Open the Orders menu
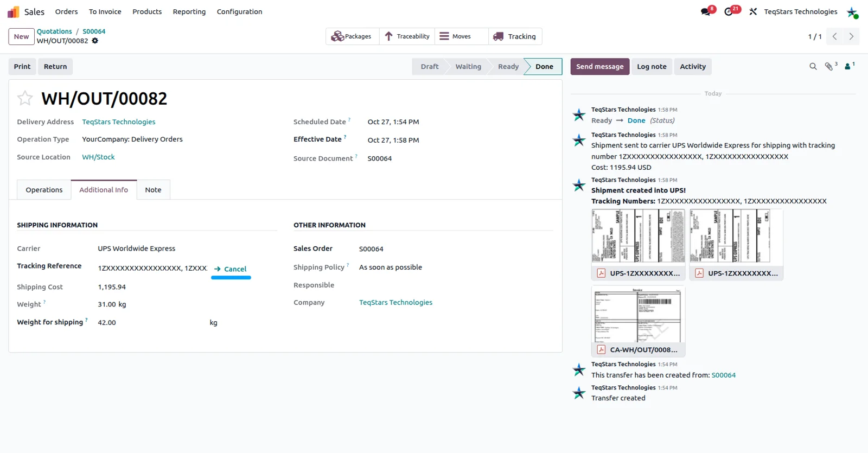Image resolution: width=868 pixels, height=453 pixels. 67,11
